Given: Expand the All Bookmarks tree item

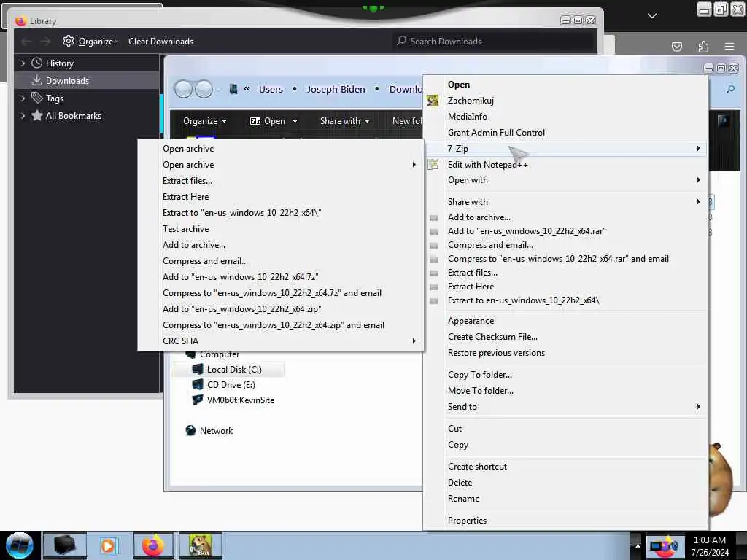Looking at the screenshot, I should click(23, 116).
